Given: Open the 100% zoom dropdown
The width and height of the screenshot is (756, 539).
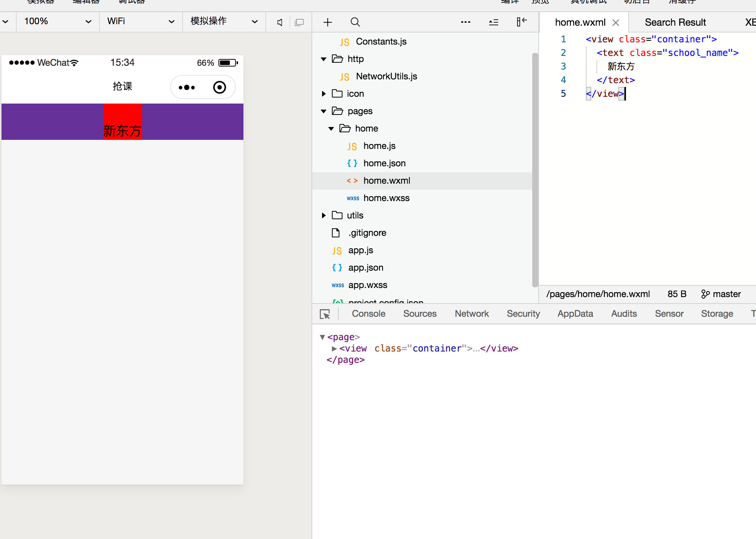Looking at the screenshot, I should [x=57, y=22].
